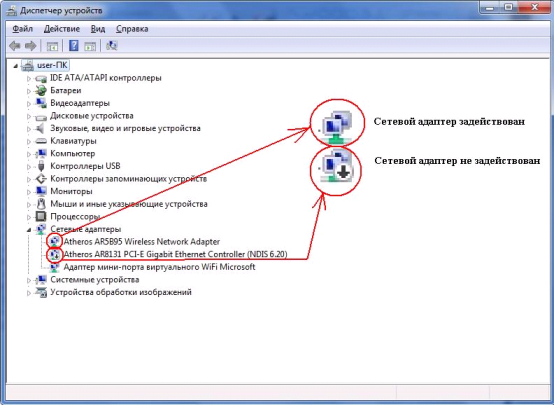Expand the IDE ATA/ATAPI контроллеры node
This screenshot has width=554, height=405.
[x=29, y=78]
